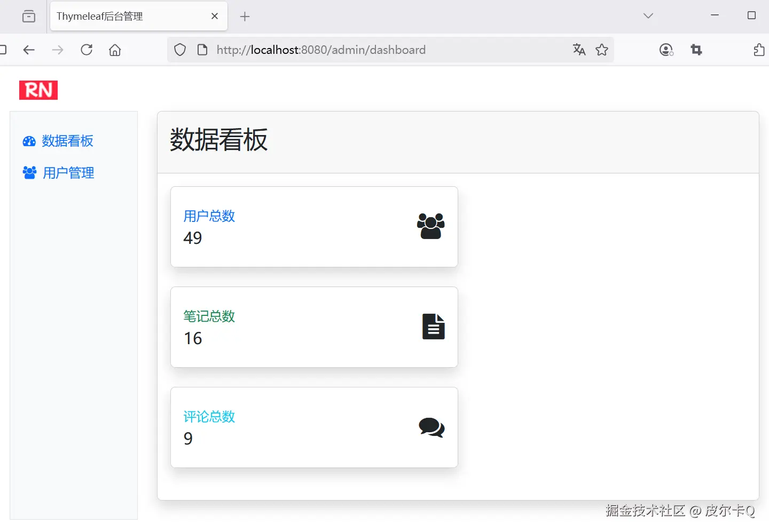Select the 用户总数 label
The width and height of the screenshot is (769, 532).
tap(209, 216)
